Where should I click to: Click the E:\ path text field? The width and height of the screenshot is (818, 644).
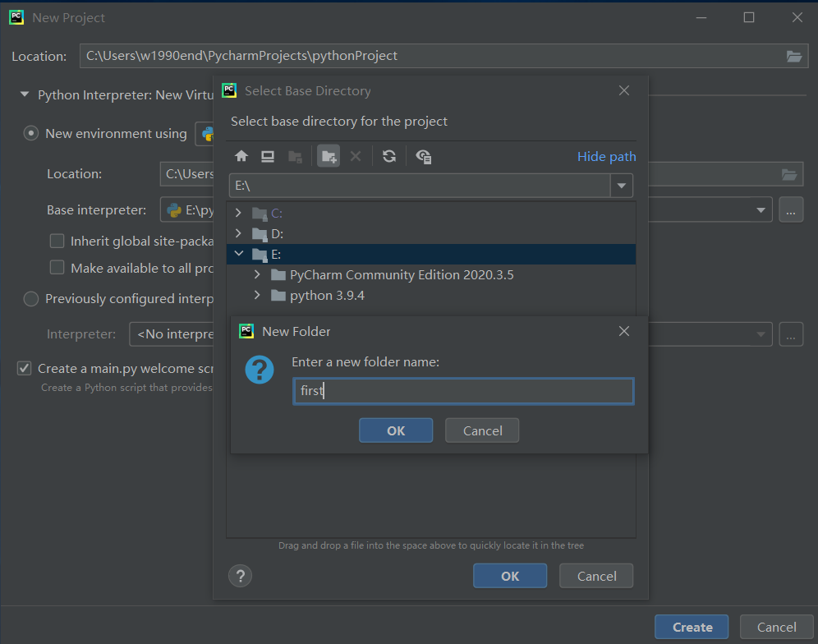[x=420, y=186]
